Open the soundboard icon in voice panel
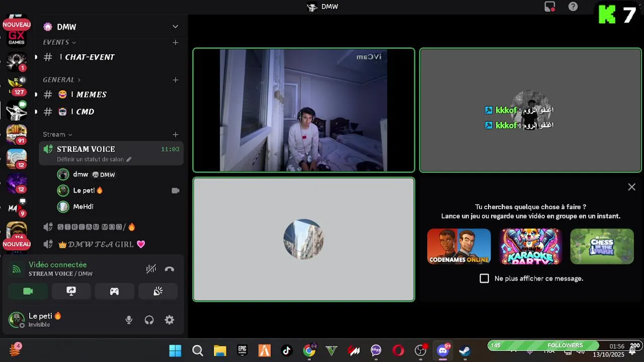The height and width of the screenshot is (362, 644). point(158,291)
